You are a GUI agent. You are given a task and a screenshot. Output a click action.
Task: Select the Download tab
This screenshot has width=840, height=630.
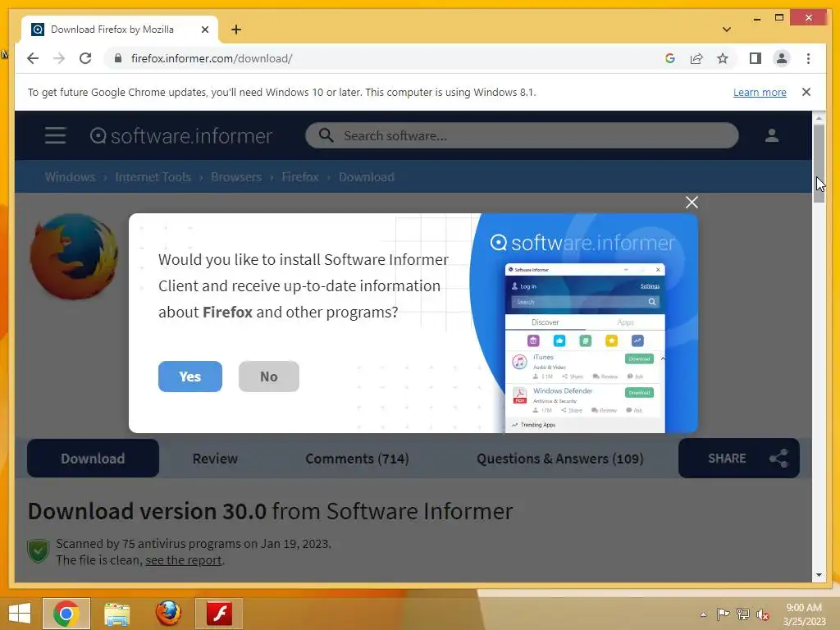pyautogui.click(x=93, y=459)
